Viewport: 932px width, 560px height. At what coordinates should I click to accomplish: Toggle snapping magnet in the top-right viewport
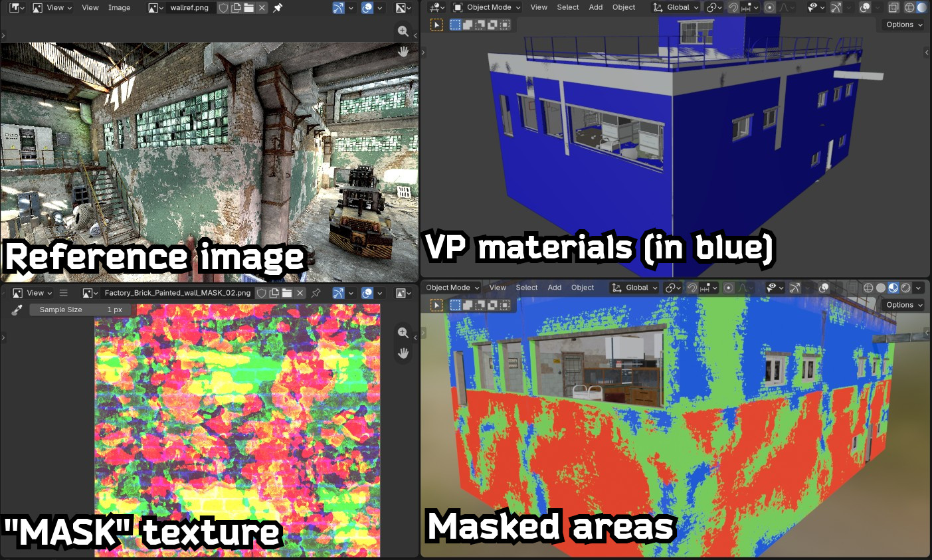[733, 7]
